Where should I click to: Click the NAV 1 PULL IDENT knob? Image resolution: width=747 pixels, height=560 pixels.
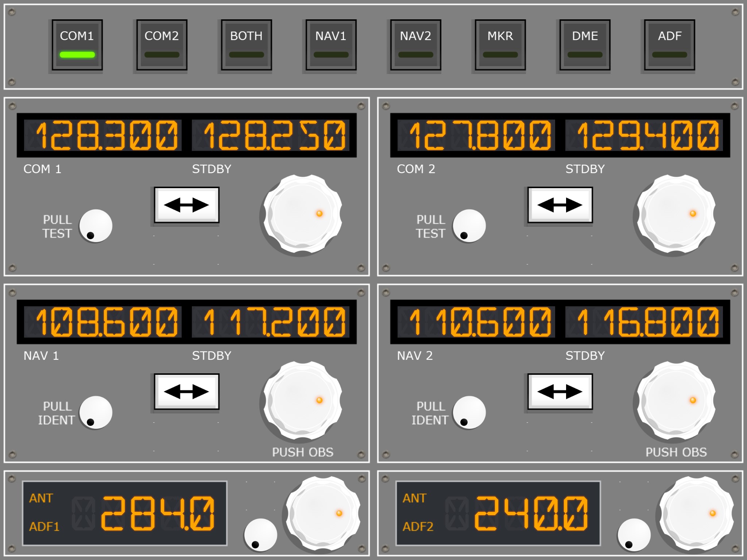96,413
